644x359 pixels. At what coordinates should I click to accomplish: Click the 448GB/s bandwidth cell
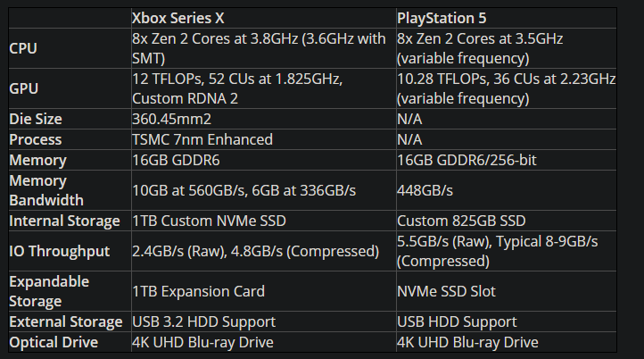tap(425, 190)
